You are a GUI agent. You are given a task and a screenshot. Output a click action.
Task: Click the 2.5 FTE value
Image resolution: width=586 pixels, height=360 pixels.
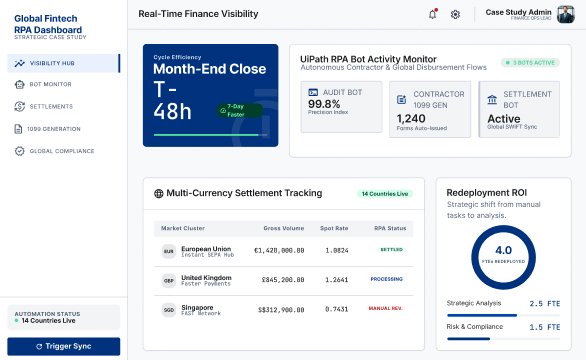(545, 304)
